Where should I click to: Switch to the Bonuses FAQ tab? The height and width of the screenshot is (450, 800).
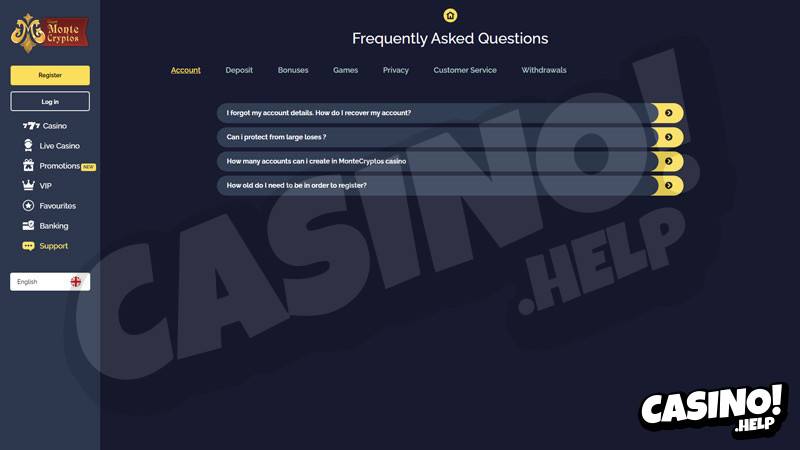click(293, 70)
